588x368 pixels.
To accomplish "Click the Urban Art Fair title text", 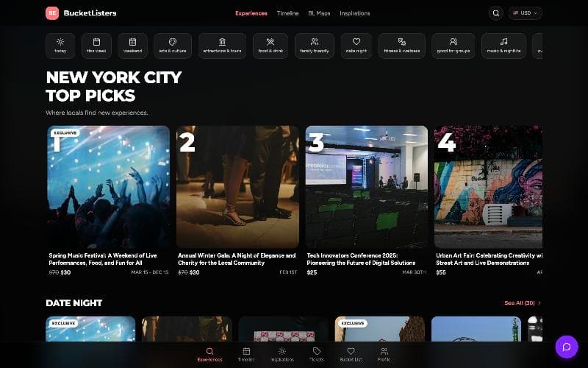I will (489, 259).
